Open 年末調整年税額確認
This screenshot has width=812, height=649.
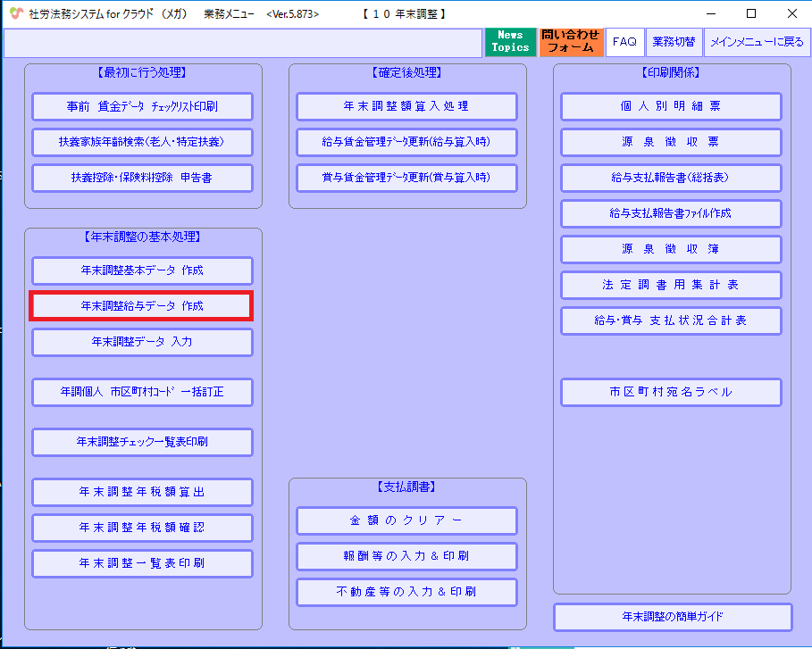pyautogui.click(x=142, y=528)
